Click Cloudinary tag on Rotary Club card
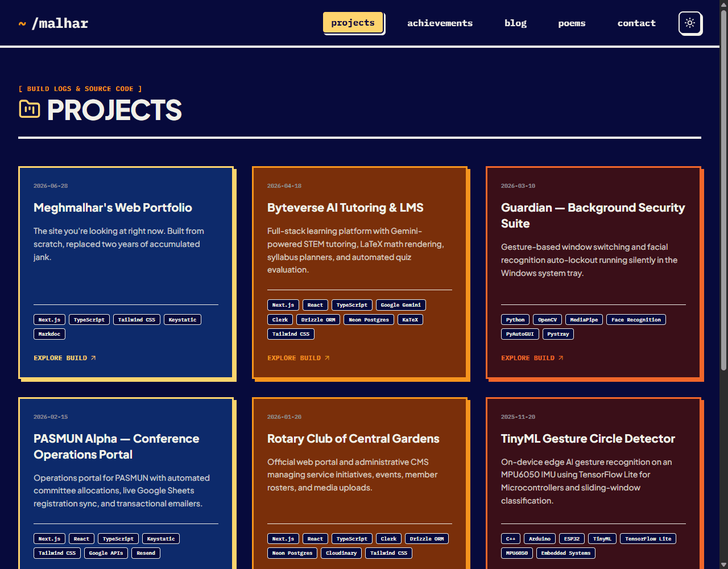The width and height of the screenshot is (728, 569). point(341,553)
